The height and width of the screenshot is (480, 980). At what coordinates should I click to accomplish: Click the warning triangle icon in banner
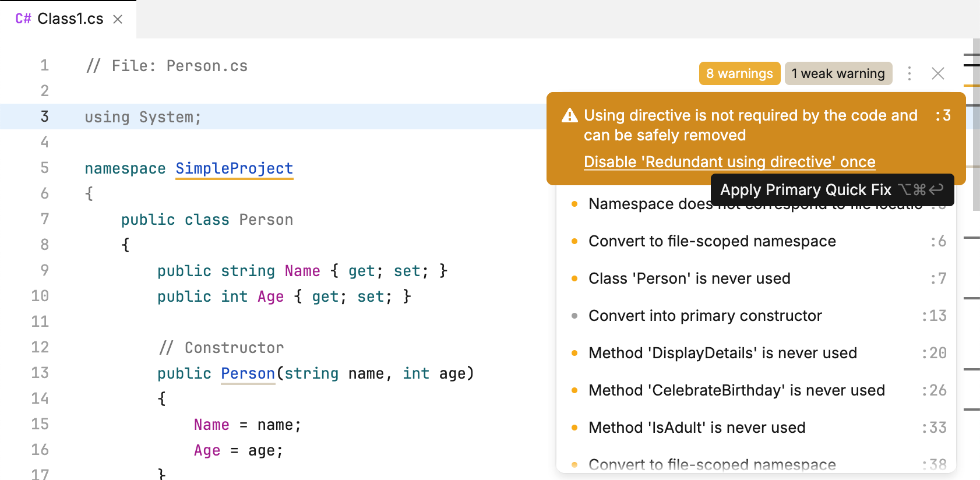(x=569, y=116)
